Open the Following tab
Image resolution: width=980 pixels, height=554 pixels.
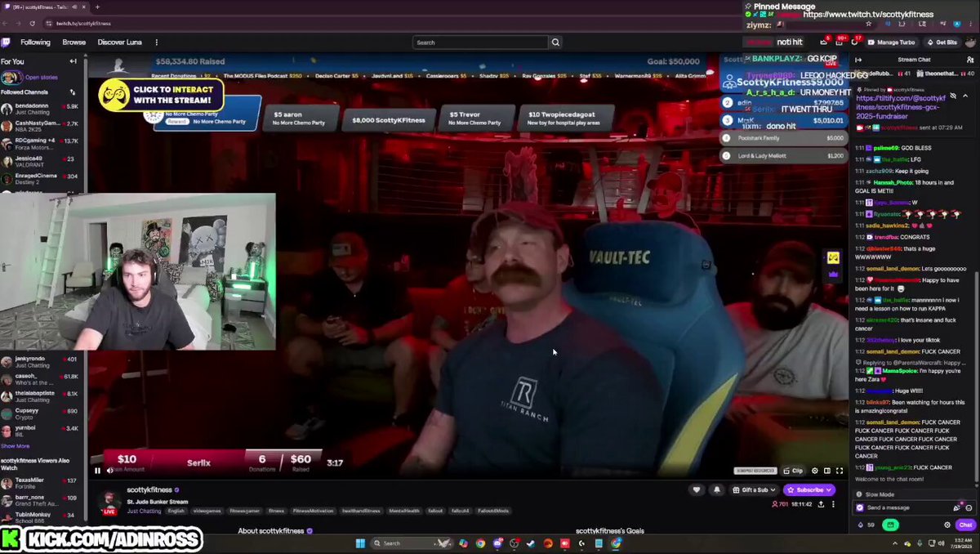pos(35,42)
